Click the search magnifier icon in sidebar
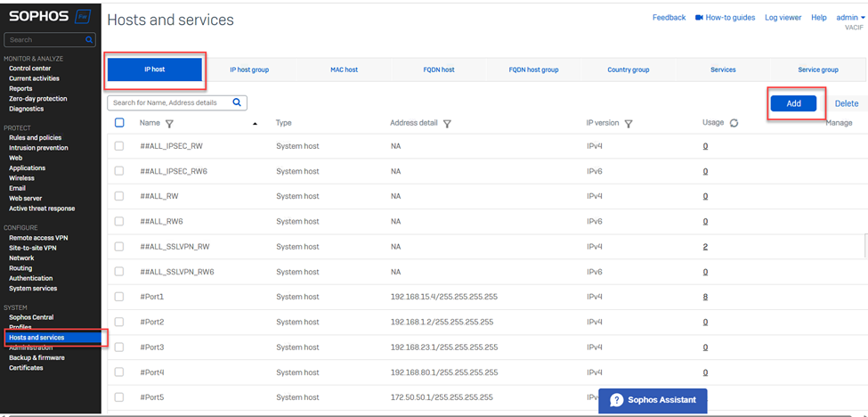Screen dimensions: 868x417 pyautogui.click(x=89, y=40)
